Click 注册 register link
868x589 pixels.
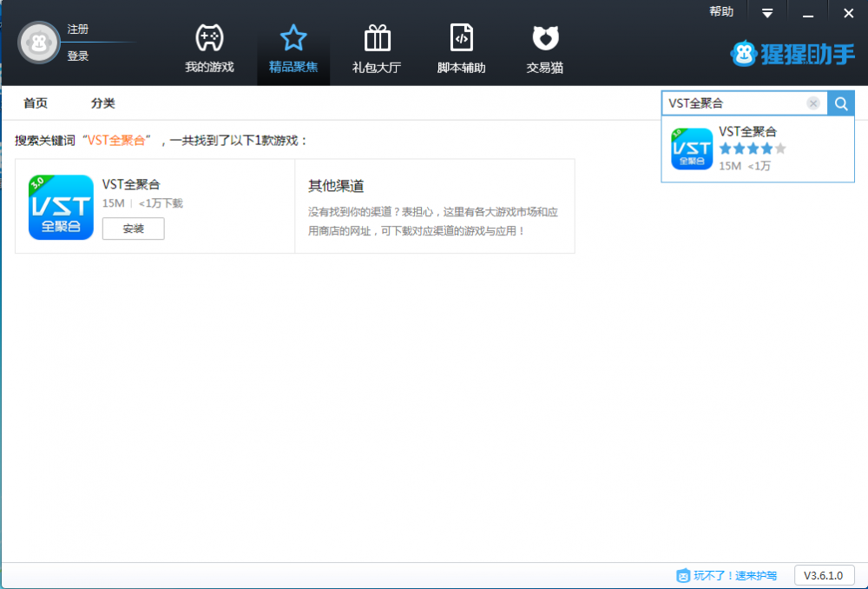click(x=78, y=30)
